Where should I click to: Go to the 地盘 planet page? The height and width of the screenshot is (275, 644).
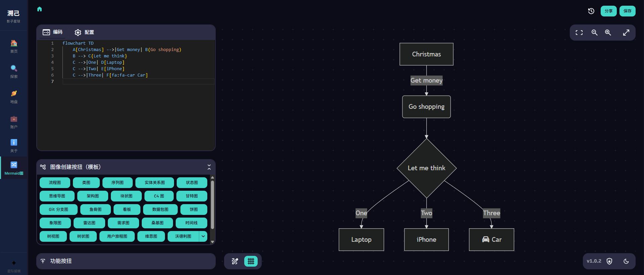click(14, 97)
